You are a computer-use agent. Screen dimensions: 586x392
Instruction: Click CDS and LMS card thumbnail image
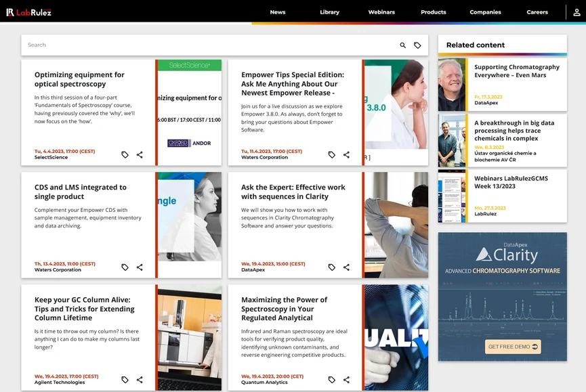pyautogui.click(x=190, y=225)
